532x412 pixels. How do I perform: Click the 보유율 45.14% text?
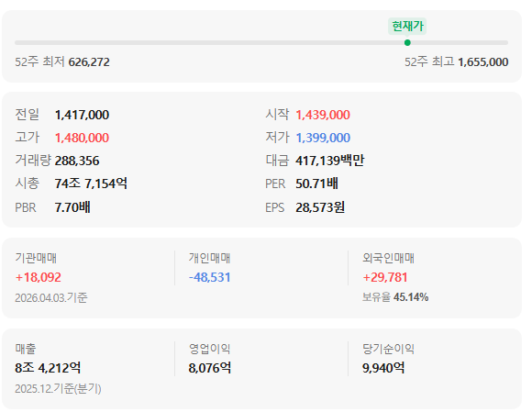tap(395, 297)
